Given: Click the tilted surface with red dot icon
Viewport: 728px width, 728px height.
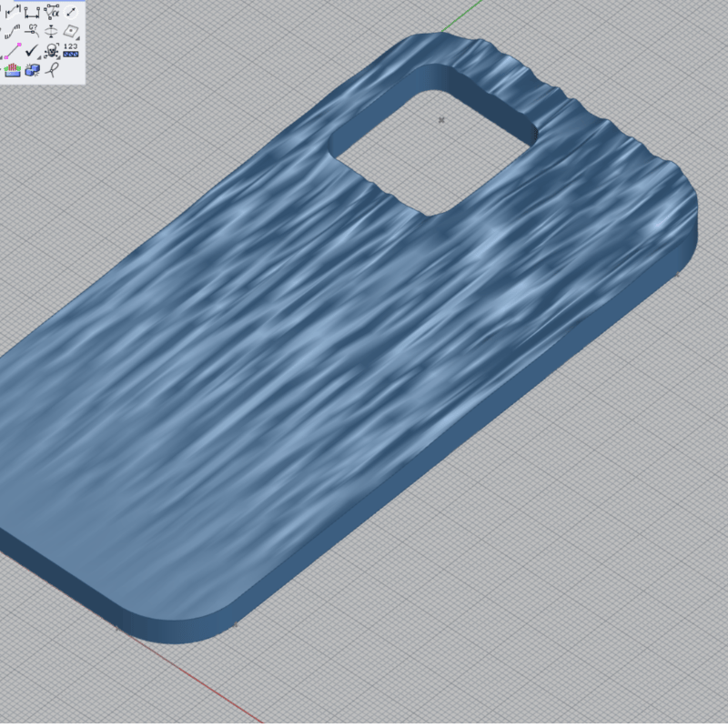Looking at the screenshot, I should pyautogui.click(x=72, y=32).
